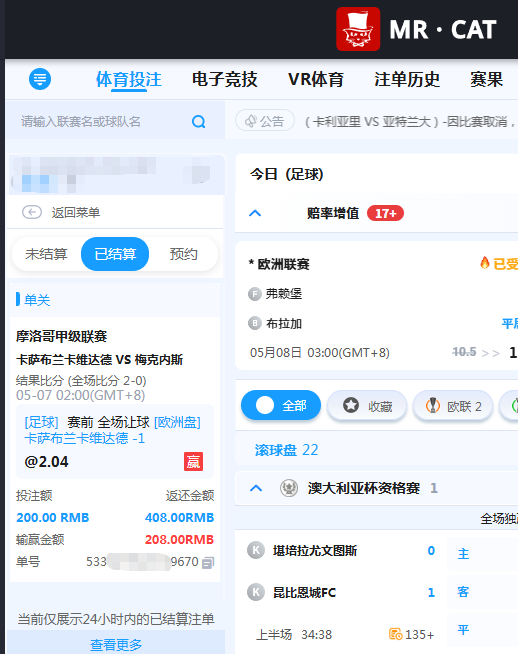This screenshot has width=518, height=654.
Task: Select the 收藏 favorites filter
Action: point(367,405)
